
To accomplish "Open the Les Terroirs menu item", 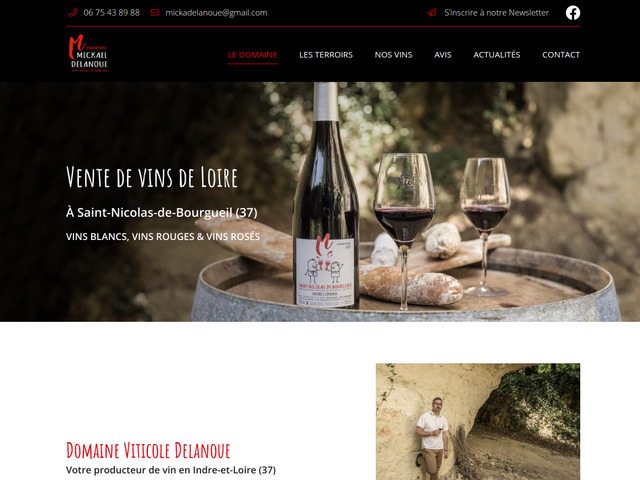I will [326, 55].
